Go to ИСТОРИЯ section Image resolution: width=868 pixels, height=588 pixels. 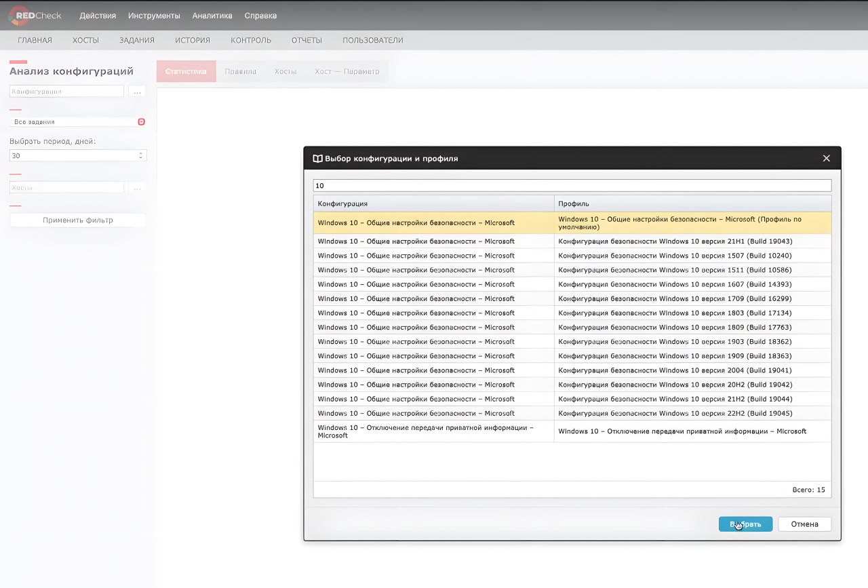click(x=193, y=40)
